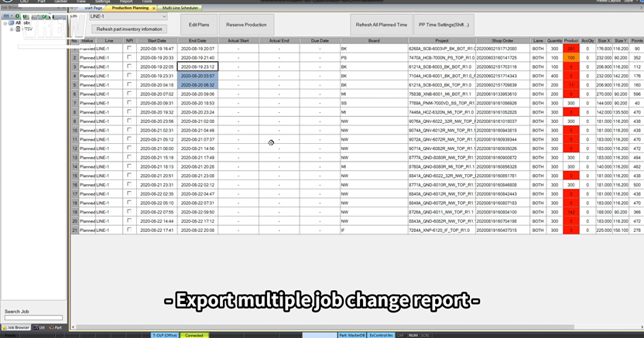The height and width of the screenshot is (338, 644).
Task: Click the Edit Plans button
Action: click(199, 25)
